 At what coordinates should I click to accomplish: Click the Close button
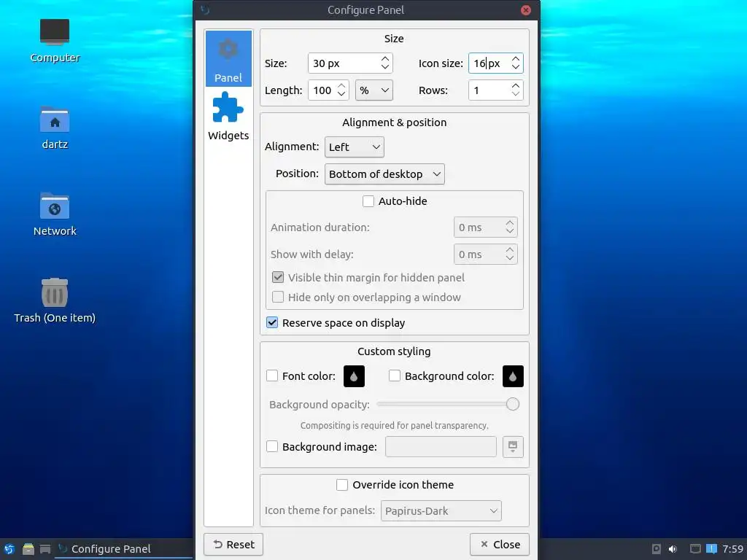pyautogui.click(x=500, y=544)
